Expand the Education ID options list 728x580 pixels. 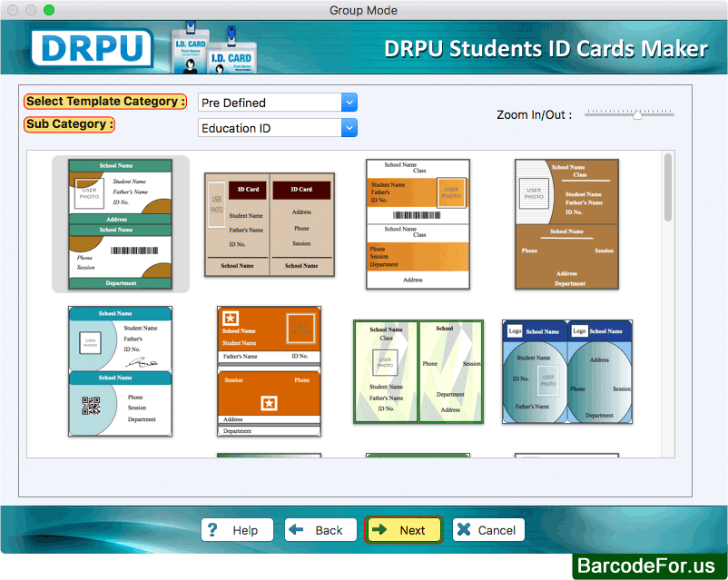[349, 128]
